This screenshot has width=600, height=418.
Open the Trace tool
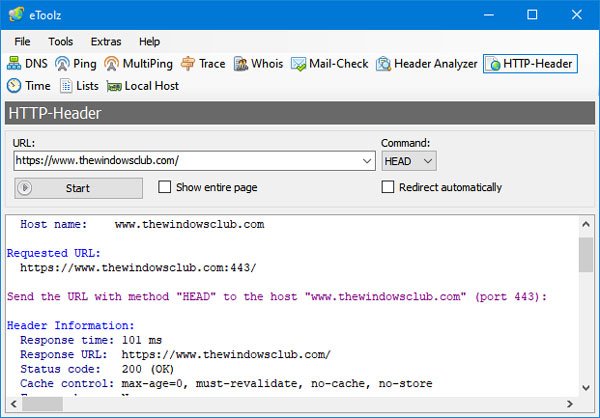pos(203,64)
